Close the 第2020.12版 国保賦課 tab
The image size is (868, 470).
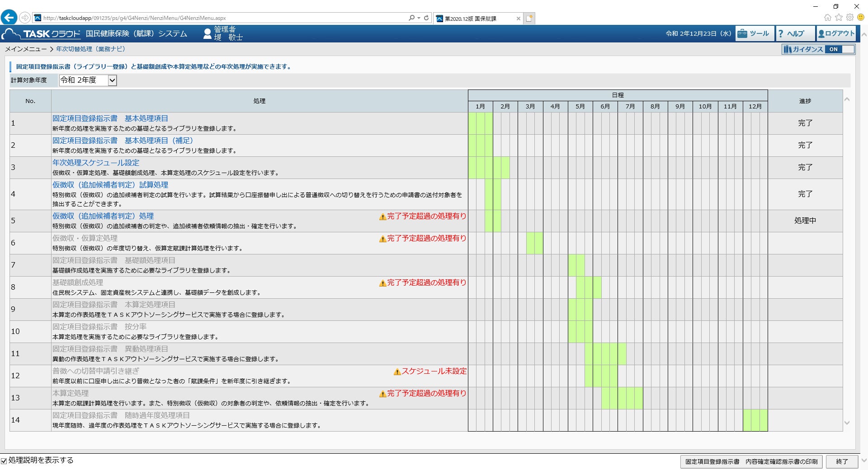click(x=518, y=19)
